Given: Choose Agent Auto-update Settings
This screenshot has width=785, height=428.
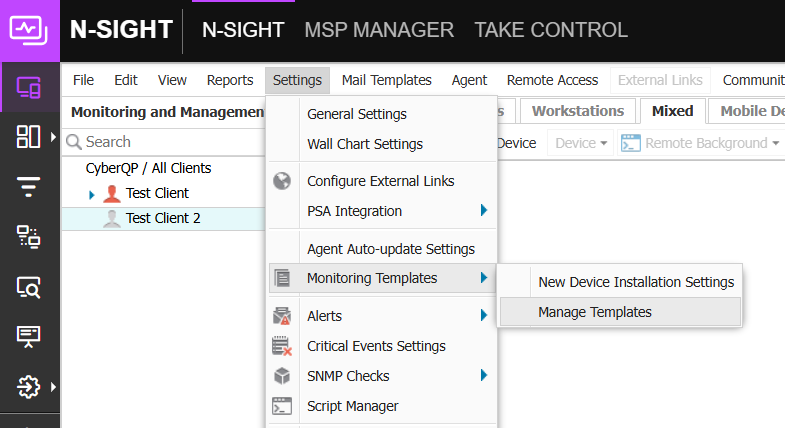Looking at the screenshot, I should tap(383, 249).
